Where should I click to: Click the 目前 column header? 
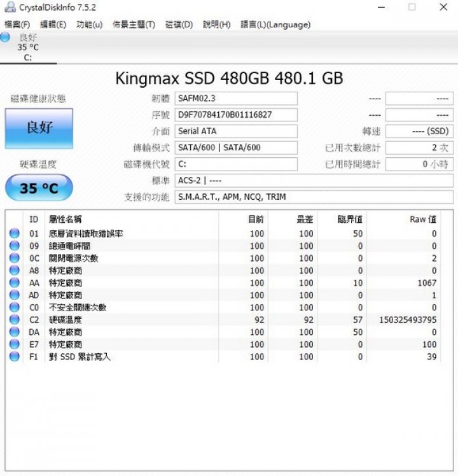pyautogui.click(x=244, y=219)
